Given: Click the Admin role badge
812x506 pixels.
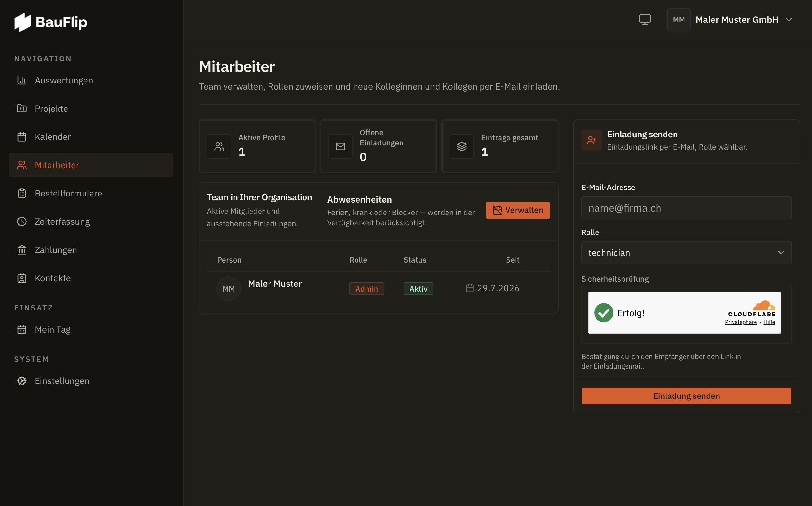Looking at the screenshot, I should [x=366, y=288].
